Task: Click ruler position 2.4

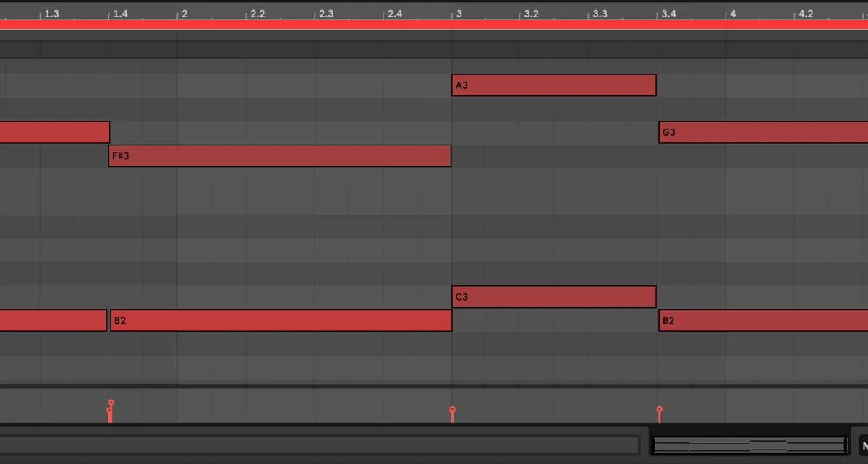Action: pyautogui.click(x=395, y=13)
